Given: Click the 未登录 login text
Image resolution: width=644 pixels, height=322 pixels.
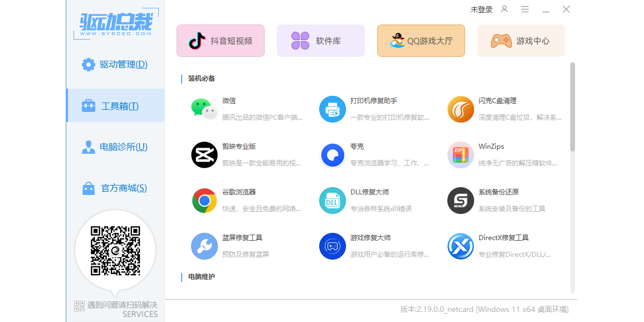Looking at the screenshot, I should click(481, 9).
